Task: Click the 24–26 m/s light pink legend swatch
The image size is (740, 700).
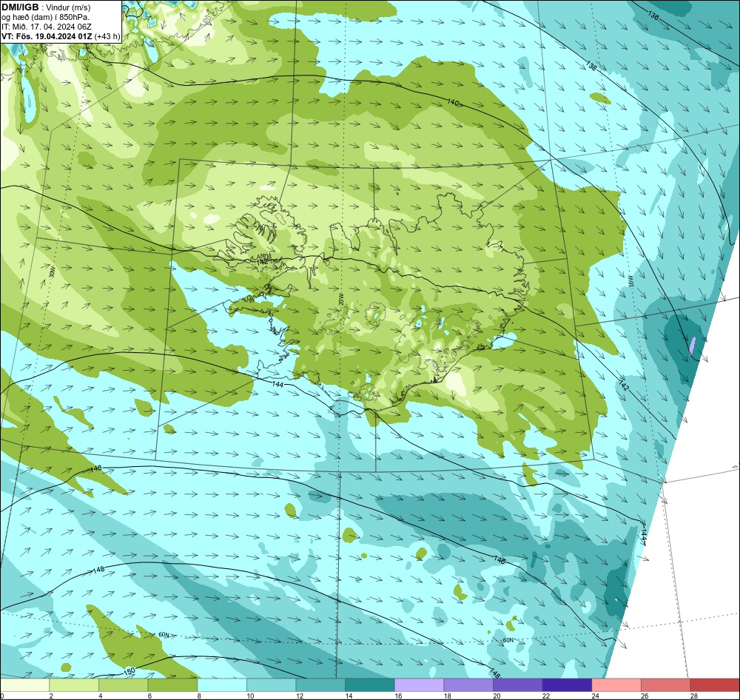Action: [616, 685]
